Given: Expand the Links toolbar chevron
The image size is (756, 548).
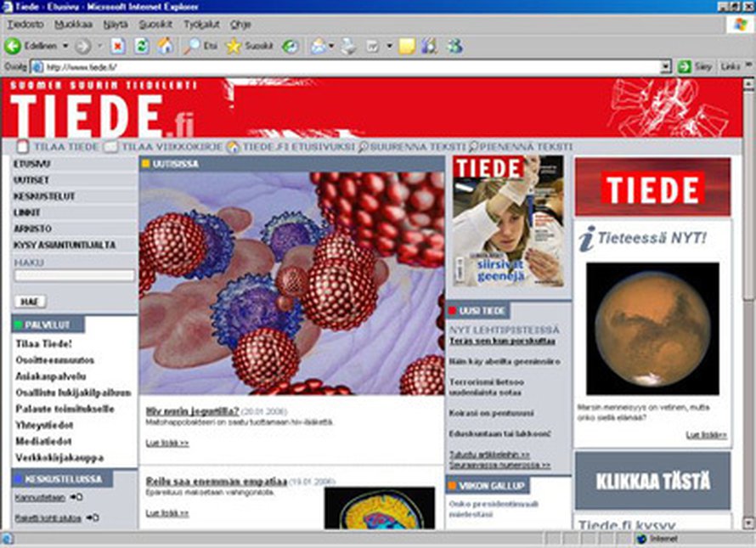Looking at the screenshot, I should (748, 65).
